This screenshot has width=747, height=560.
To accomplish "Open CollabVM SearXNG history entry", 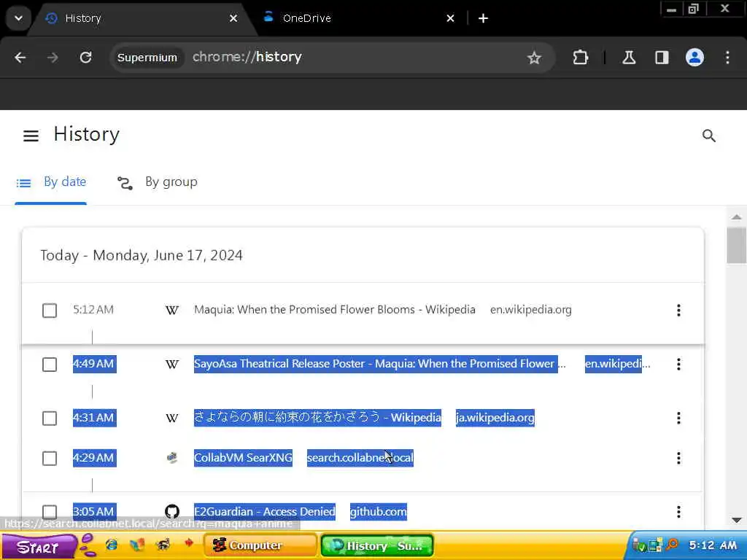I will (x=243, y=458).
